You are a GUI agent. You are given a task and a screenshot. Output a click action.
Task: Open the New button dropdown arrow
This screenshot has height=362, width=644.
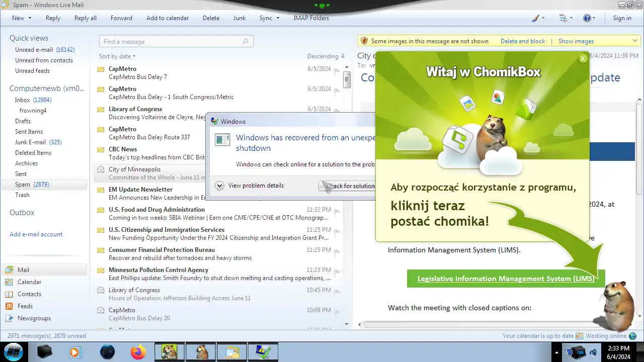pos(30,18)
